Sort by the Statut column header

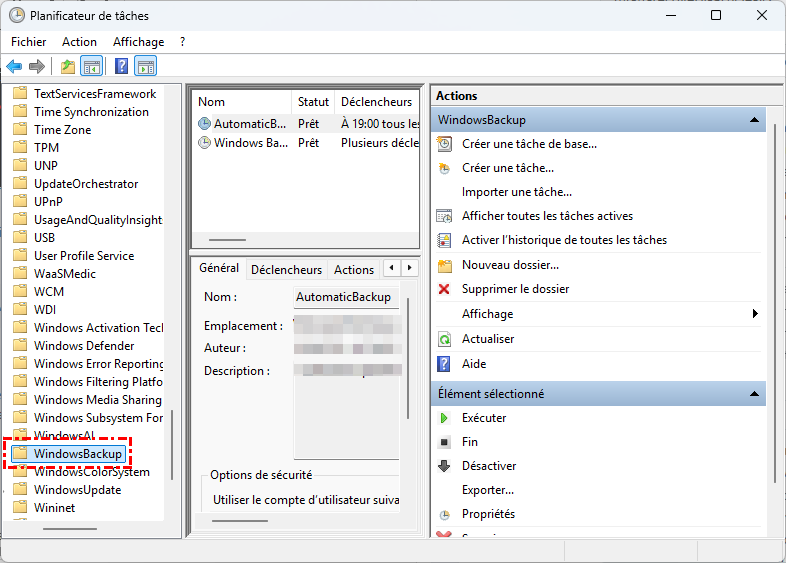click(313, 102)
